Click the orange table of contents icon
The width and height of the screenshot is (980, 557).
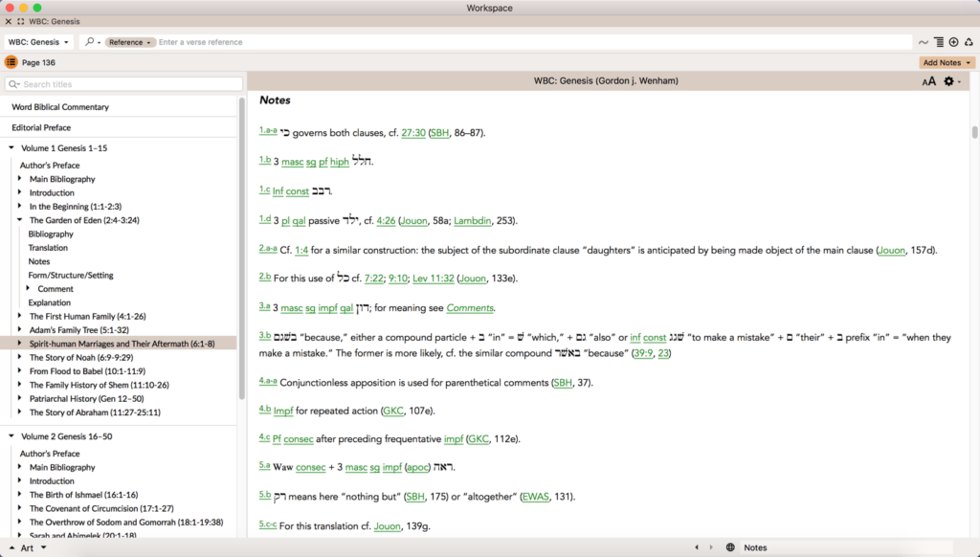(11, 62)
